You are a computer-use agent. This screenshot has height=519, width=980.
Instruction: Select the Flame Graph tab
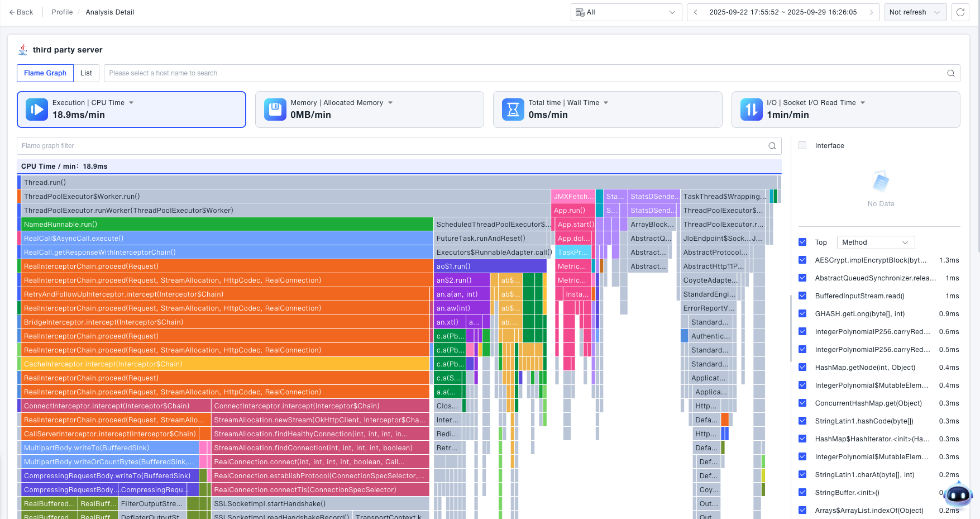pyautogui.click(x=45, y=73)
